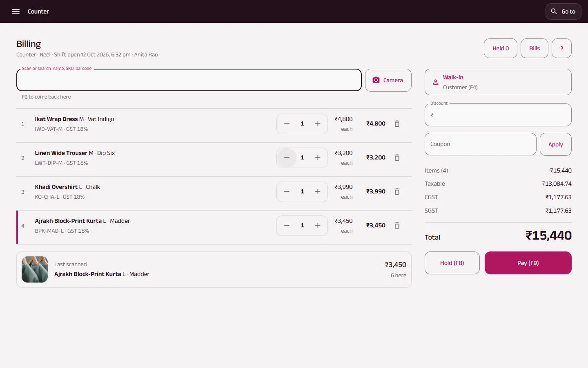Select the Walk-in customer card
Image resolution: width=588 pixels, height=368 pixels.
pyautogui.click(x=498, y=82)
